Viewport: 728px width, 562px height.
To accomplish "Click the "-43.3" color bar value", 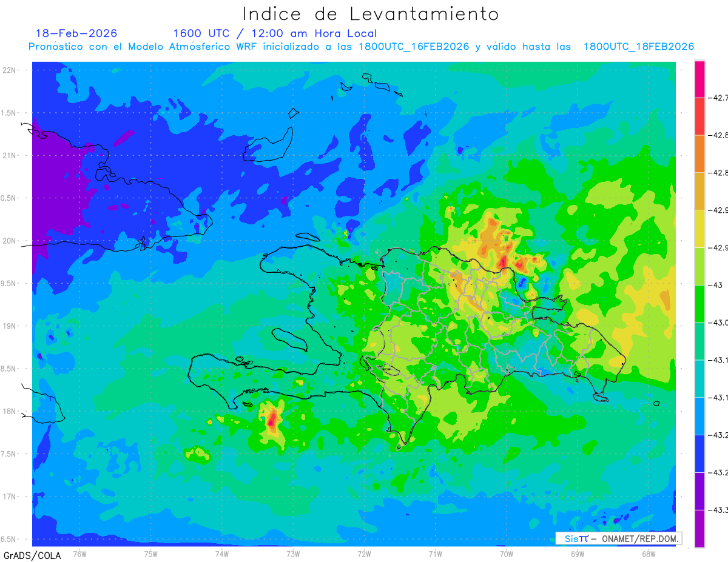I will point(718,510).
